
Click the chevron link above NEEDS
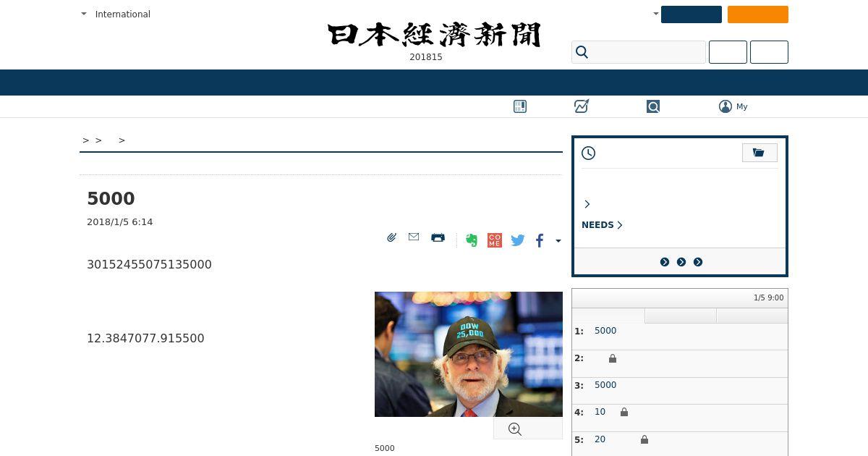587,204
